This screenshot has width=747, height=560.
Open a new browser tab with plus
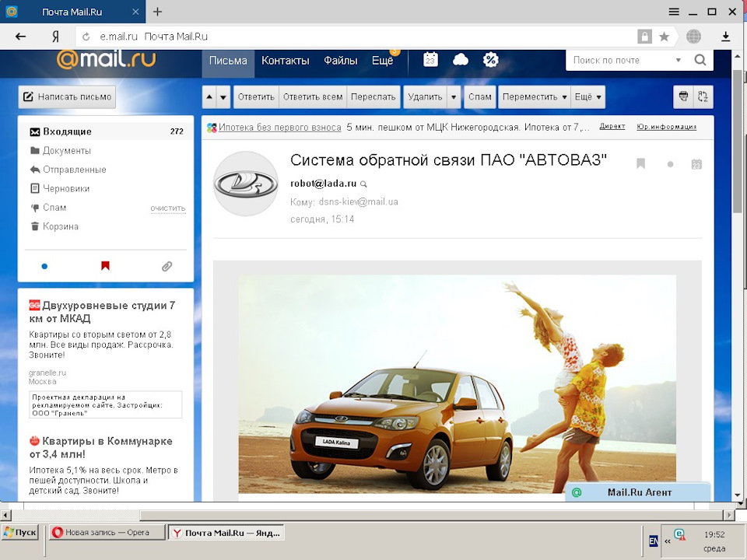[x=157, y=12]
